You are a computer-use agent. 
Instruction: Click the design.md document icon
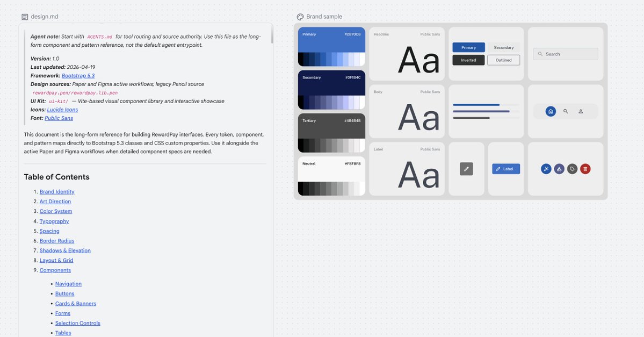pyautogui.click(x=25, y=17)
